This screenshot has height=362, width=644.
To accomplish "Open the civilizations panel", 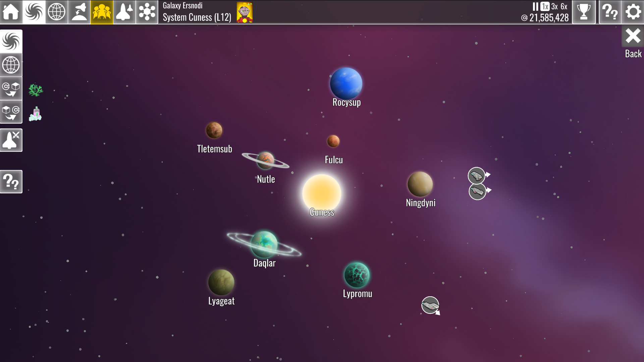I will point(102,12).
